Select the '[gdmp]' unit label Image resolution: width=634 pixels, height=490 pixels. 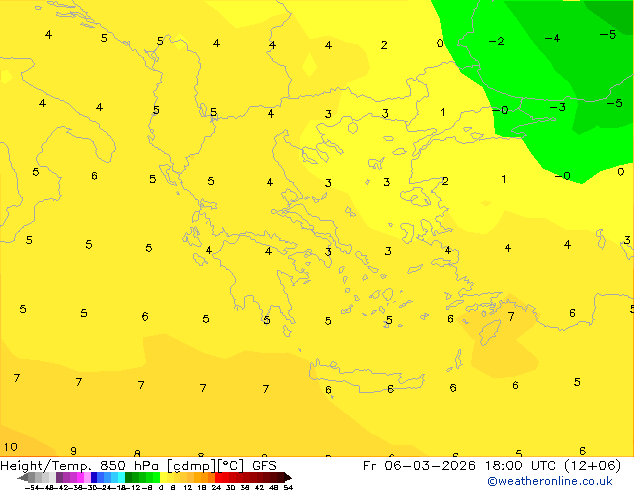[192, 466]
